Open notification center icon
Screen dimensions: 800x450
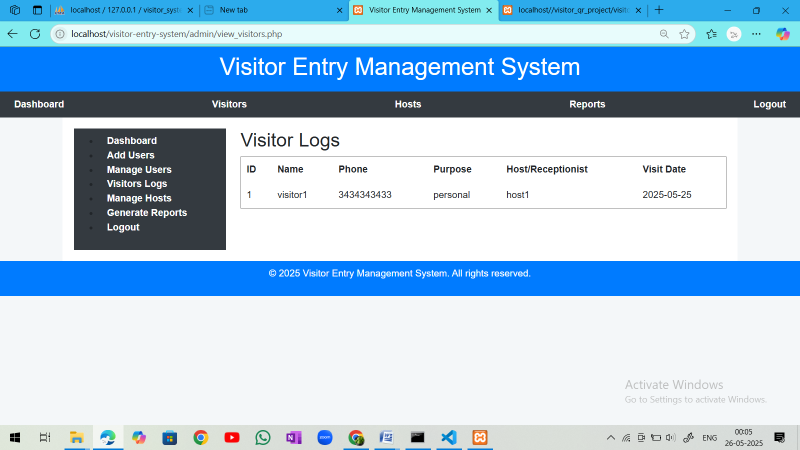779,438
